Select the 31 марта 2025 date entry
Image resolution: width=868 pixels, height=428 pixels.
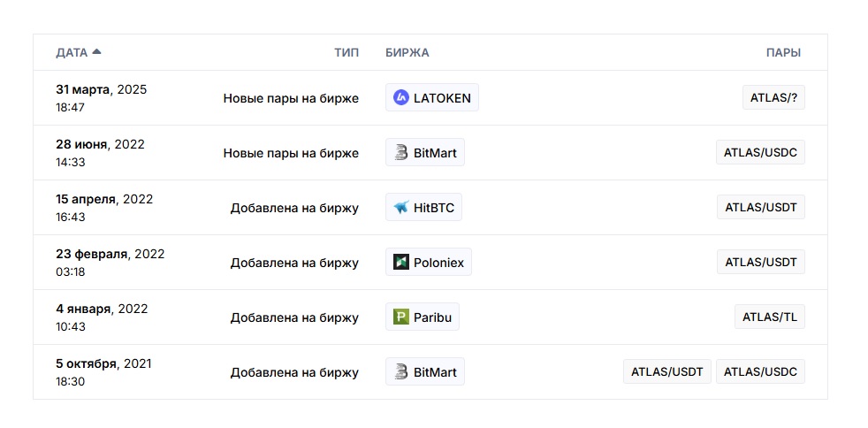point(102,89)
